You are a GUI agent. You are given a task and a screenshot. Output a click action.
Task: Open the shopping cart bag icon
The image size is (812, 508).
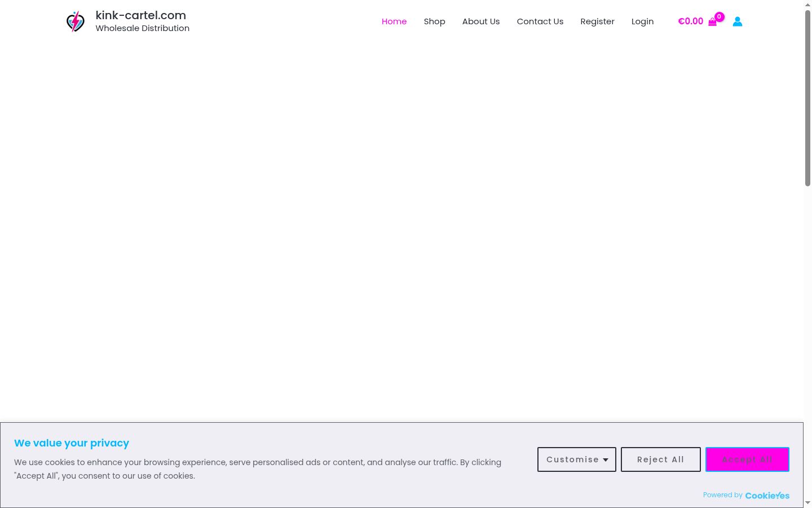click(x=712, y=22)
